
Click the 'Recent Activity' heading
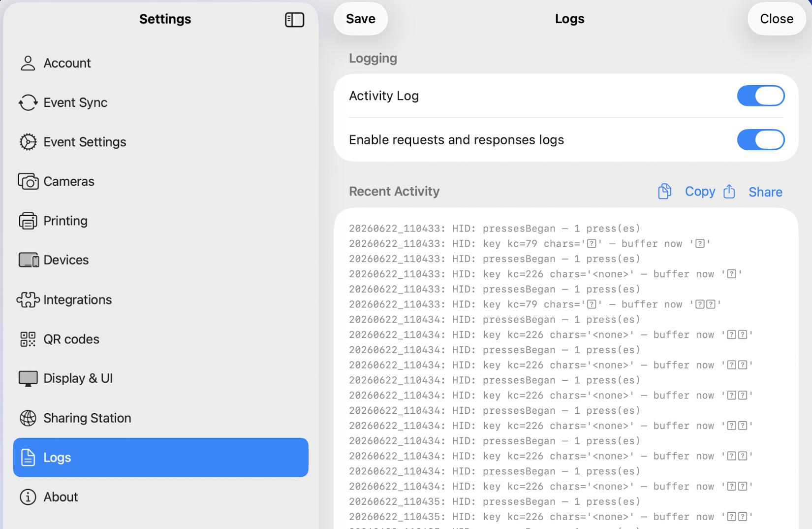point(394,191)
